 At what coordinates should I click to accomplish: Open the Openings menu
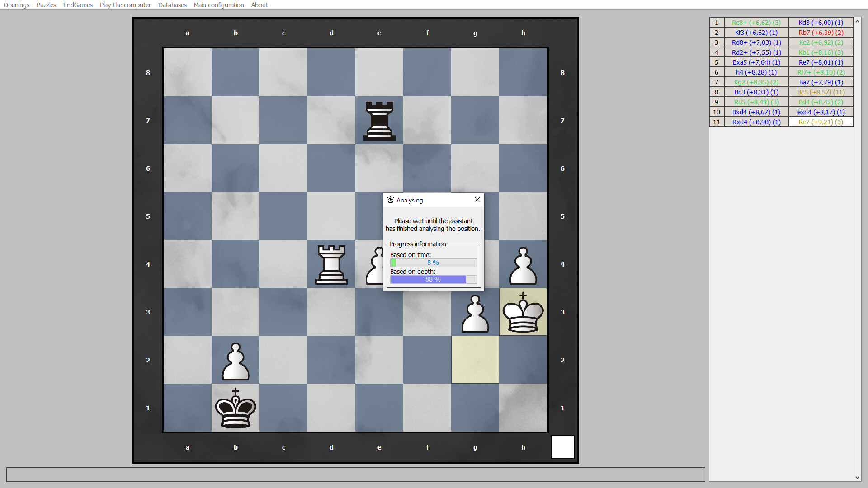(x=16, y=5)
